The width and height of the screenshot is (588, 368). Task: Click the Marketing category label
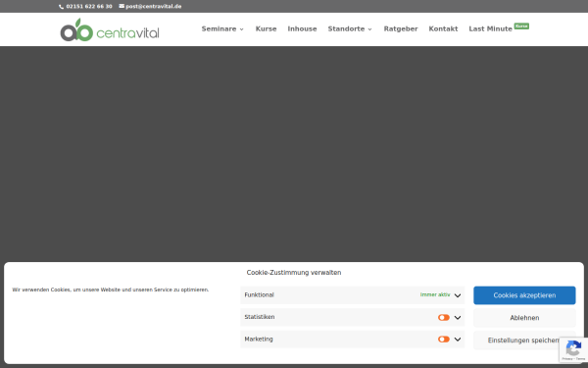[259, 340]
